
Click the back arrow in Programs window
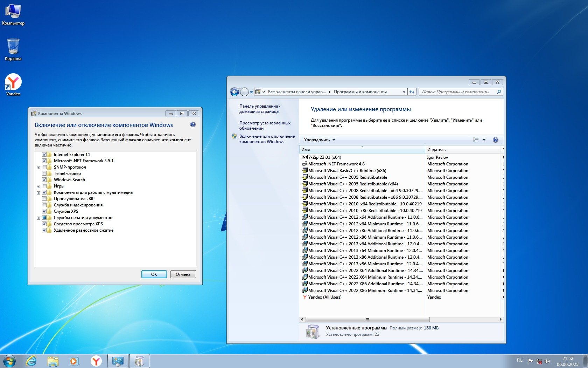tap(234, 92)
